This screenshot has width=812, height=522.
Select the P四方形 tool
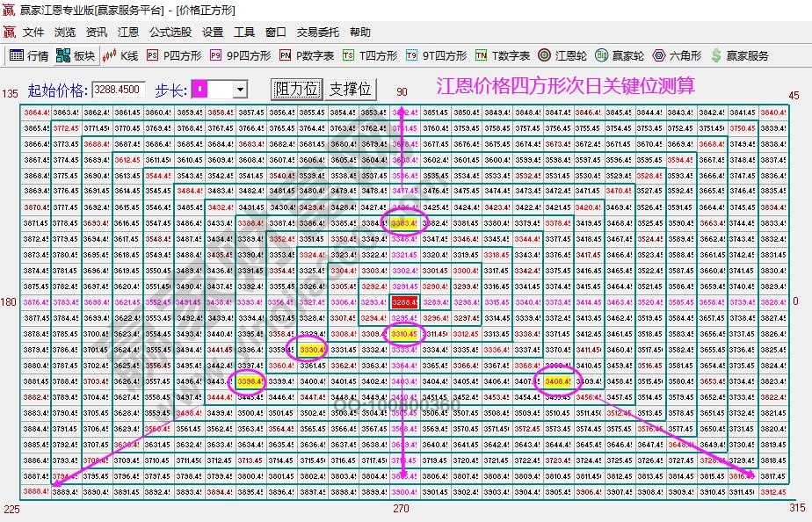(x=167, y=54)
